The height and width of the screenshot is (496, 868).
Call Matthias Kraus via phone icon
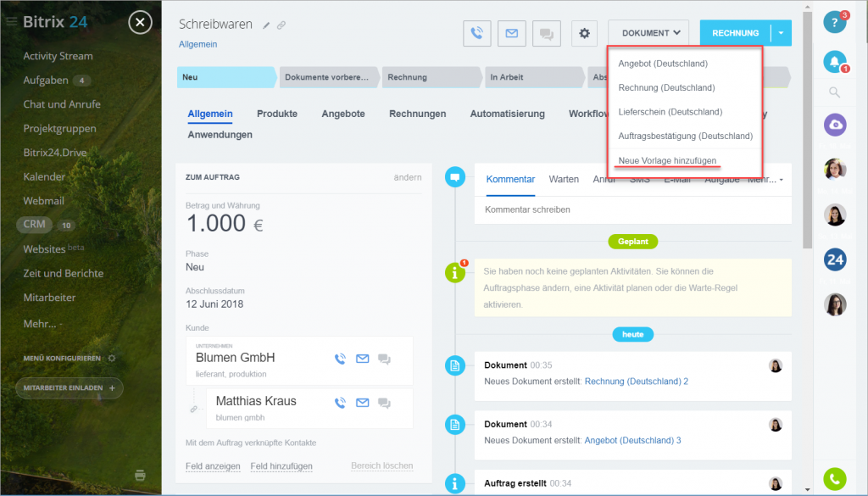tap(340, 403)
